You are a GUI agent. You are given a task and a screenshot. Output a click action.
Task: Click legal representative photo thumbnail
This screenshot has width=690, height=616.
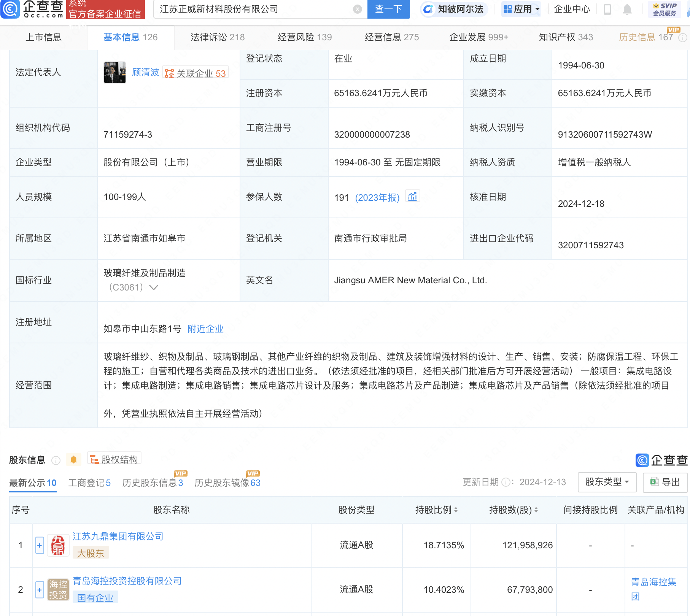tap(115, 72)
